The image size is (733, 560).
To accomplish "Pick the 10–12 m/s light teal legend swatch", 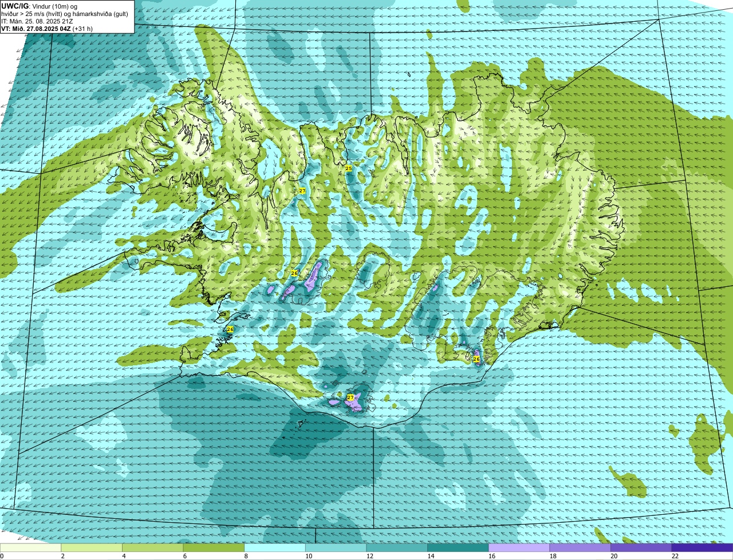I will point(336,547).
